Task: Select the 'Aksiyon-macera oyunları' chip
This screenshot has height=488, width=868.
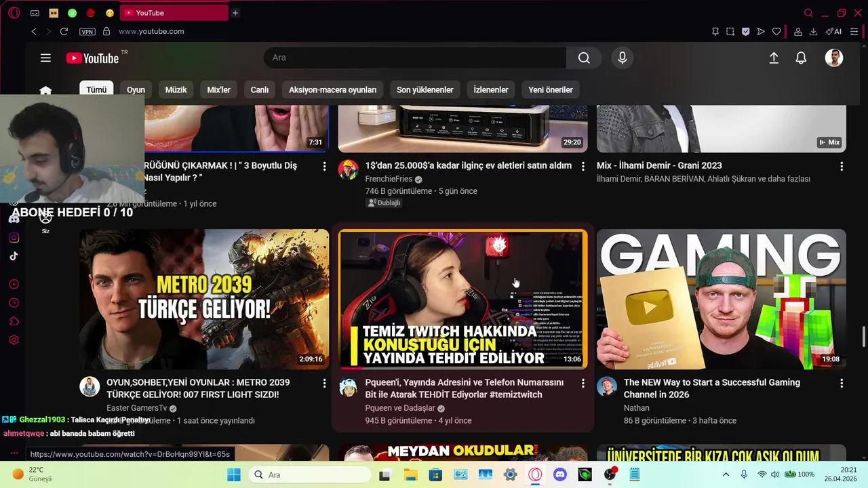Action: tap(332, 89)
